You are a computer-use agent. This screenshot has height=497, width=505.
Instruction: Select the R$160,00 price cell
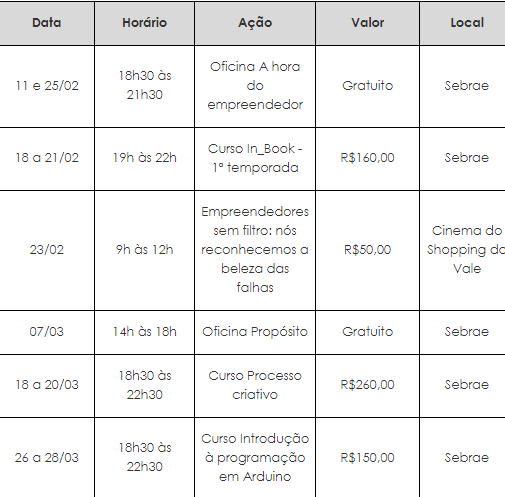[367, 158]
